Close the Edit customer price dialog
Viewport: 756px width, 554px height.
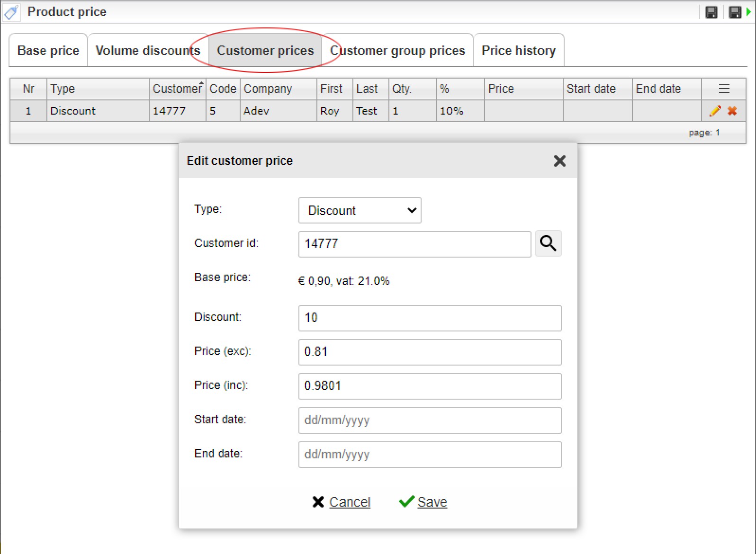coord(559,161)
